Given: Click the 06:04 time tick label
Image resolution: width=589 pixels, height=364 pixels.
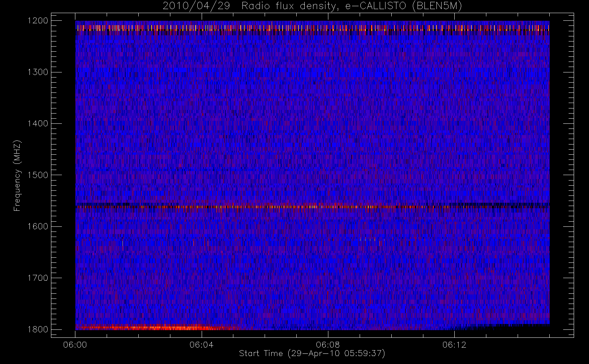Looking at the screenshot, I should [201, 345].
